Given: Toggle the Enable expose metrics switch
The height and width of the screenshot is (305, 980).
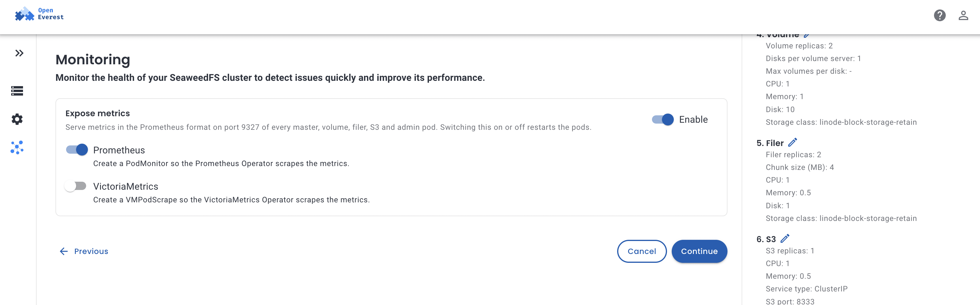Looking at the screenshot, I should [x=663, y=119].
